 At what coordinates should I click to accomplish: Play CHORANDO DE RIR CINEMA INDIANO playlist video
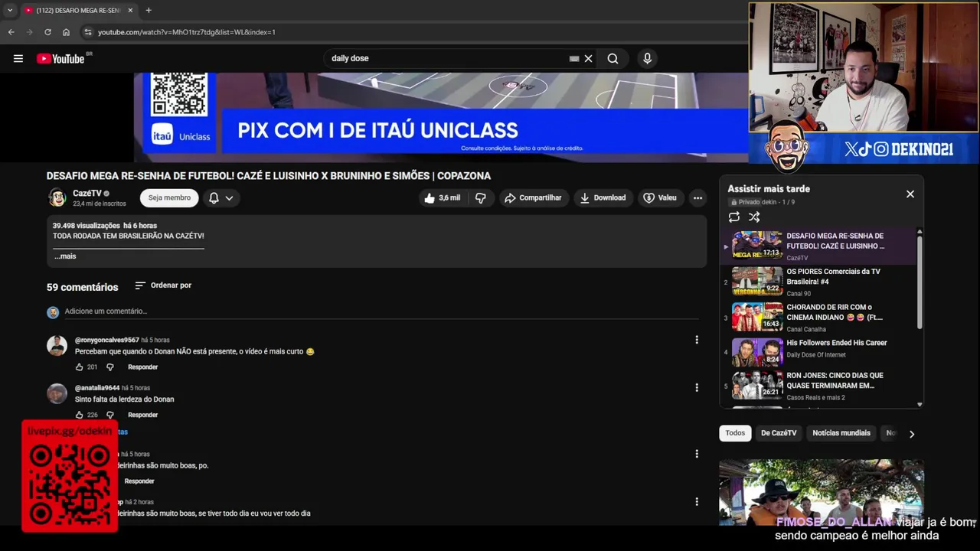pos(819,317)
